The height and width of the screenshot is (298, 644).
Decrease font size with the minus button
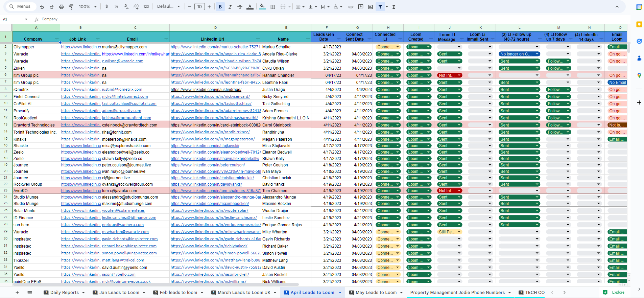[190, 7]
